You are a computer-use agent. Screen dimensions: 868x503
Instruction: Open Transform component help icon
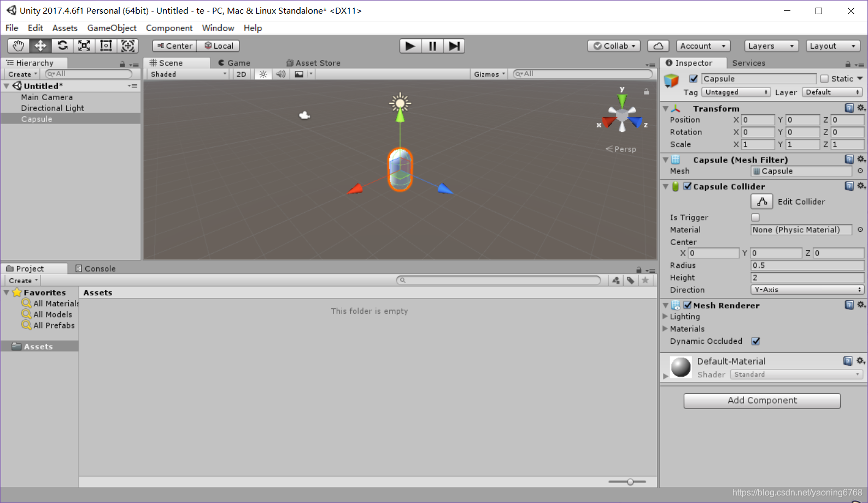pyautogui.click(x=849, y=108)
